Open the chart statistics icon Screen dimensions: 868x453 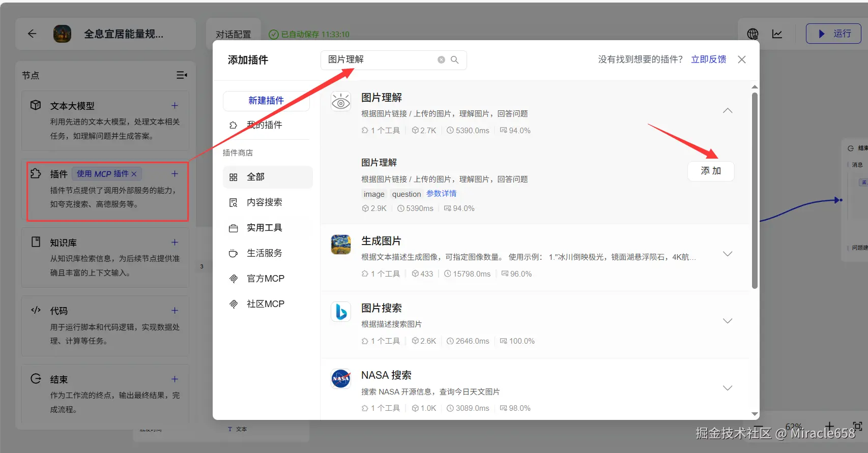(x=777, y=34)
